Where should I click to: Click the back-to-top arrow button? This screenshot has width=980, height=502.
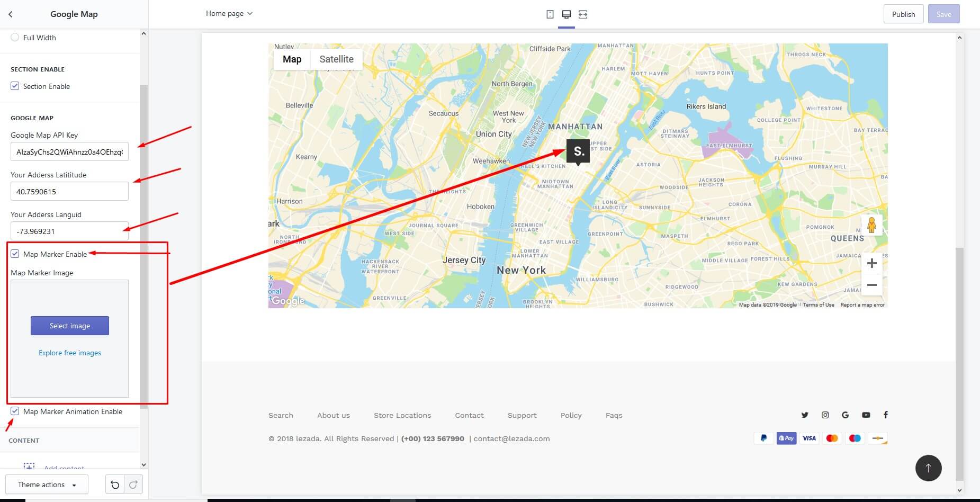click(x=928, y=468)
